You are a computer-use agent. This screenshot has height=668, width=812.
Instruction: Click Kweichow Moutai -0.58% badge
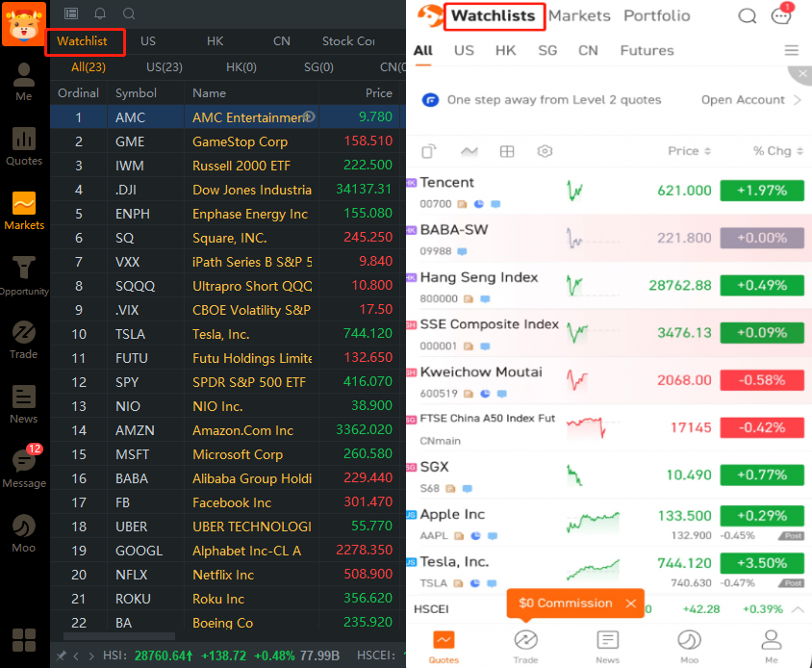762,380
